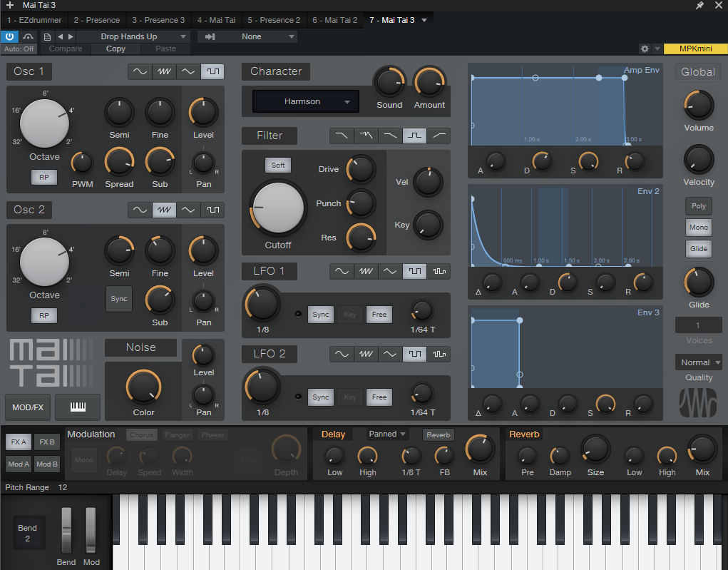Image resolution: width=728 pixels, height=570 pixels.
Task: Enable Sync on LFO 1
Action: pyautogui.click(x=320, y=315)
